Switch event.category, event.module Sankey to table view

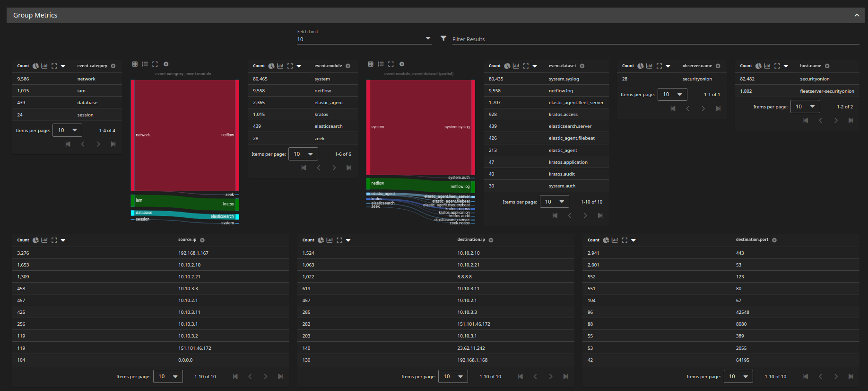click(x=135, y=64)
